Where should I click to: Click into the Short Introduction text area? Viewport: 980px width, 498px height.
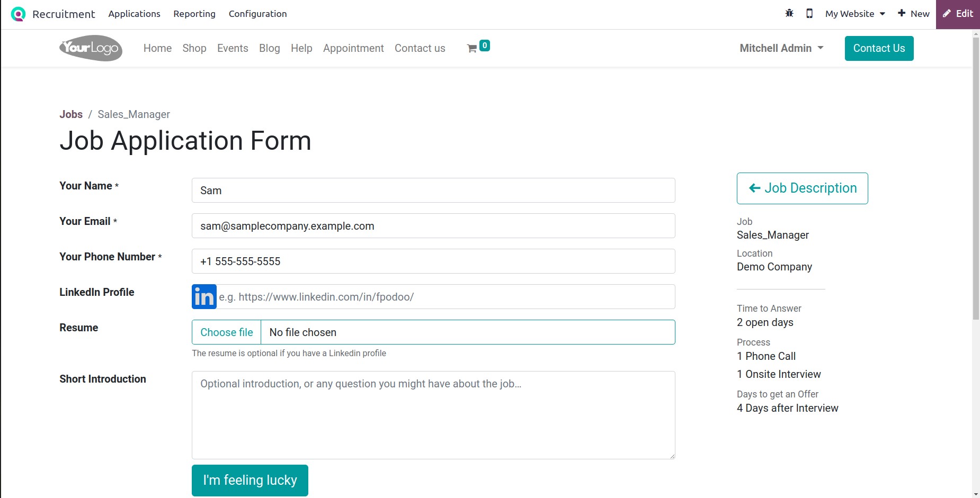[433, 415]
